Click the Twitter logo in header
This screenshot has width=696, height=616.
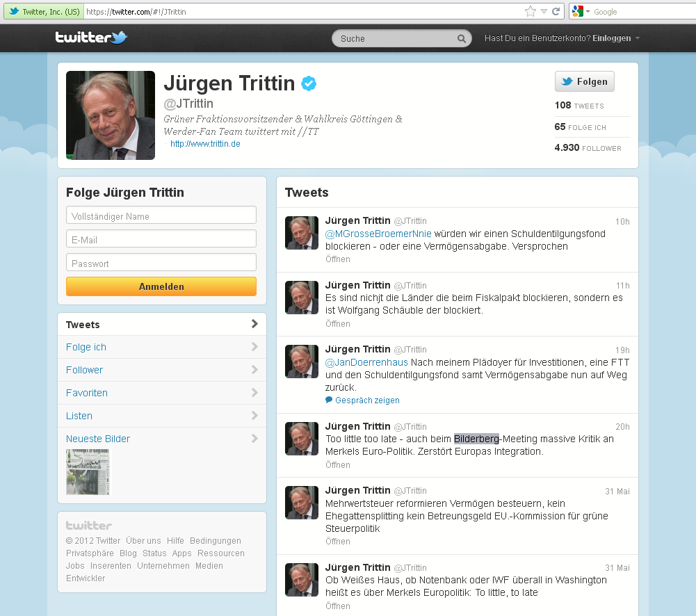(x=91, y=38)
